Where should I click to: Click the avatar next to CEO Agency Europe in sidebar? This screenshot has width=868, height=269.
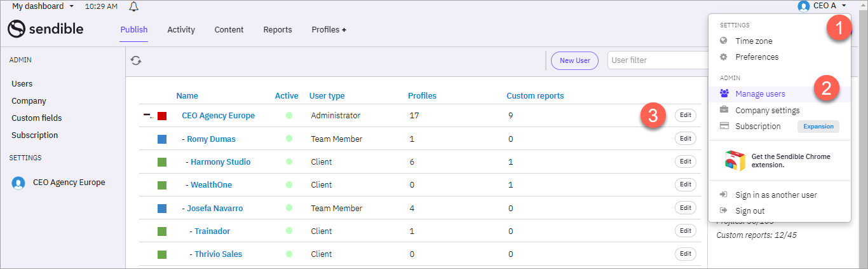coord(18,183)
